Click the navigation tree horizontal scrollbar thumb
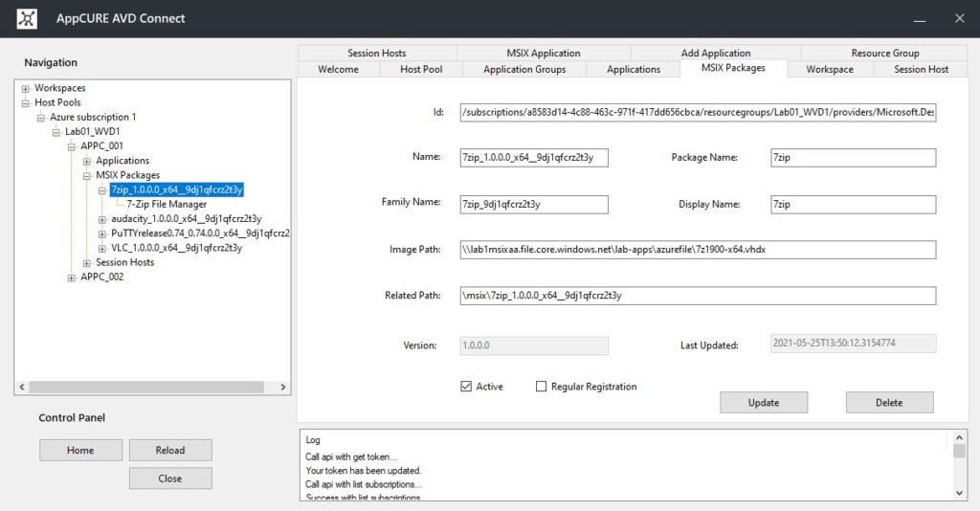This screenshot has height=511, width=980. [146, 388]
